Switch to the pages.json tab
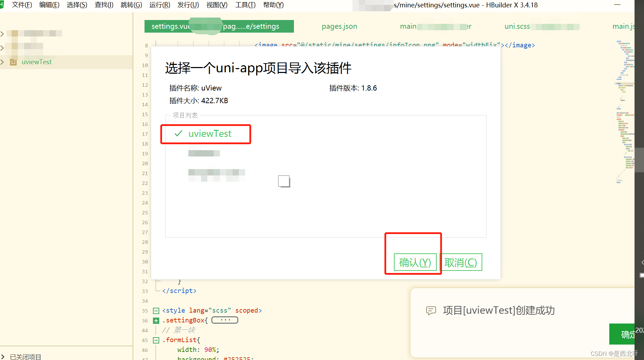The image size is (644, 360). [x=339, y=26]
